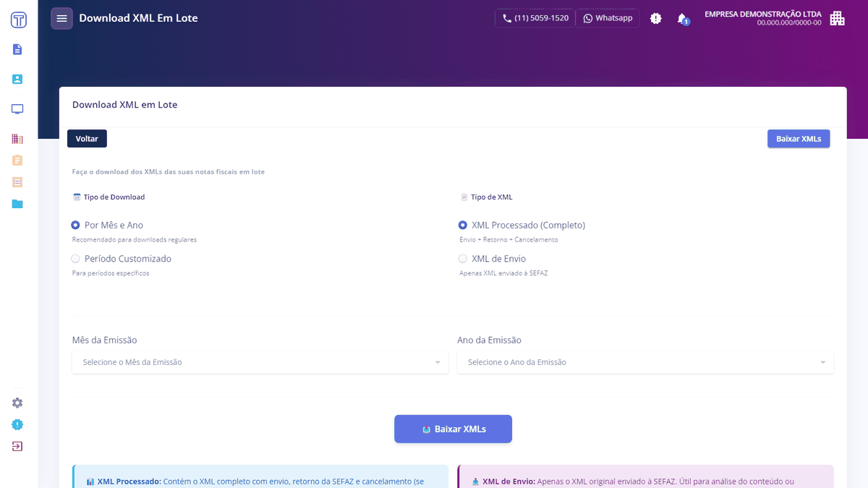Open the Whatsapp contact button

point(608,18)
